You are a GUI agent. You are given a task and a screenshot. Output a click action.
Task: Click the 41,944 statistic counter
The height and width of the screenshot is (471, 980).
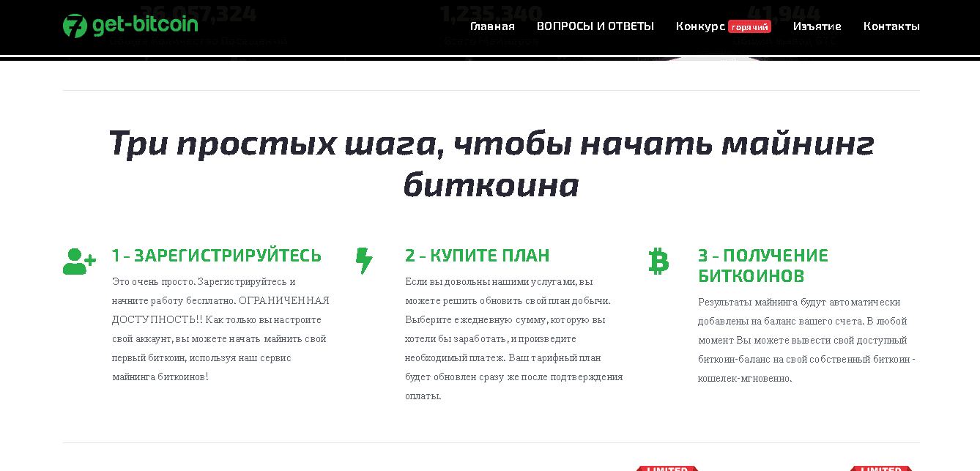(x=785, y=12)
